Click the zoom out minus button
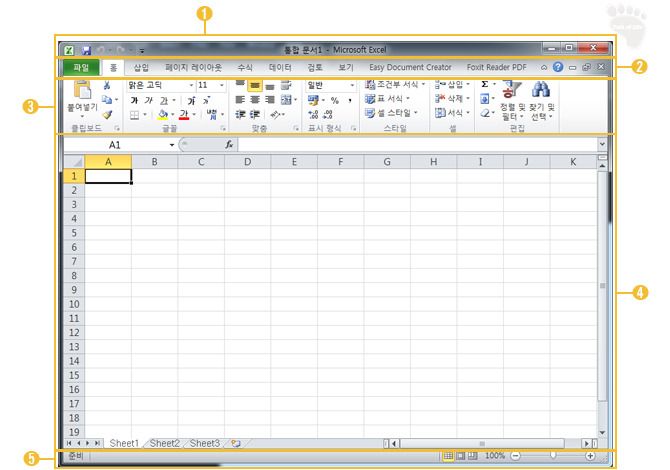The height and width of the screenshot is (470, 670). [516, 456]
